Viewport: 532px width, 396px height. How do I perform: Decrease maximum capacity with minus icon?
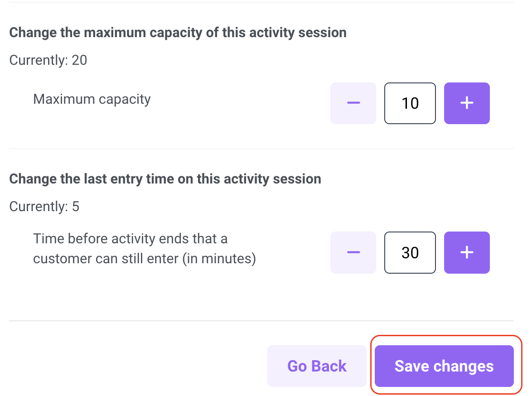[353, 103]
